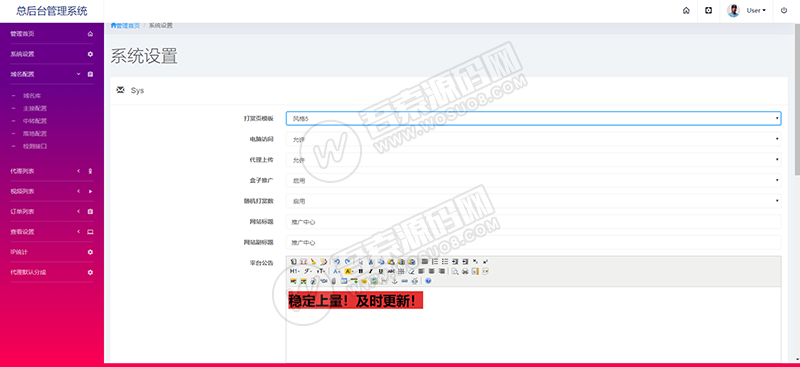Click the user avatar picture
Viewport: 800px width, 367px height.
click(734, 11)
